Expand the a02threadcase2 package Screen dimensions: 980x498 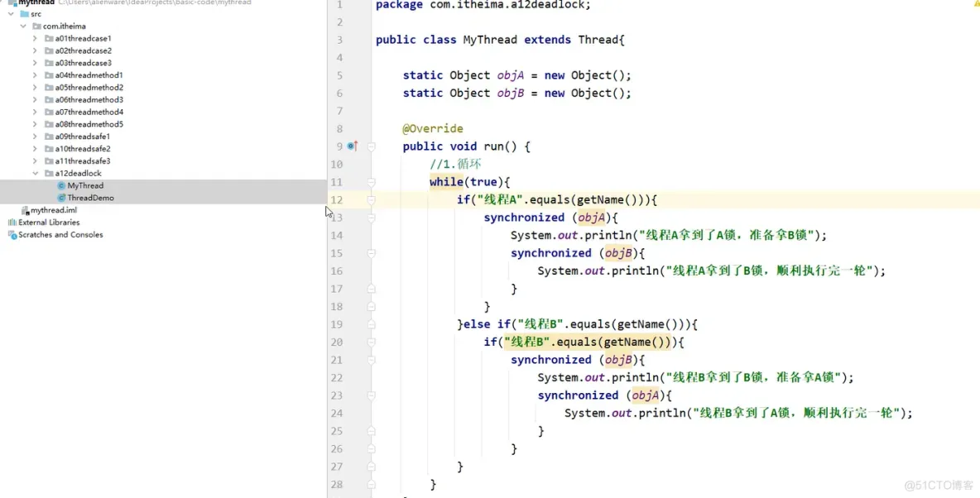click(35, 50)
